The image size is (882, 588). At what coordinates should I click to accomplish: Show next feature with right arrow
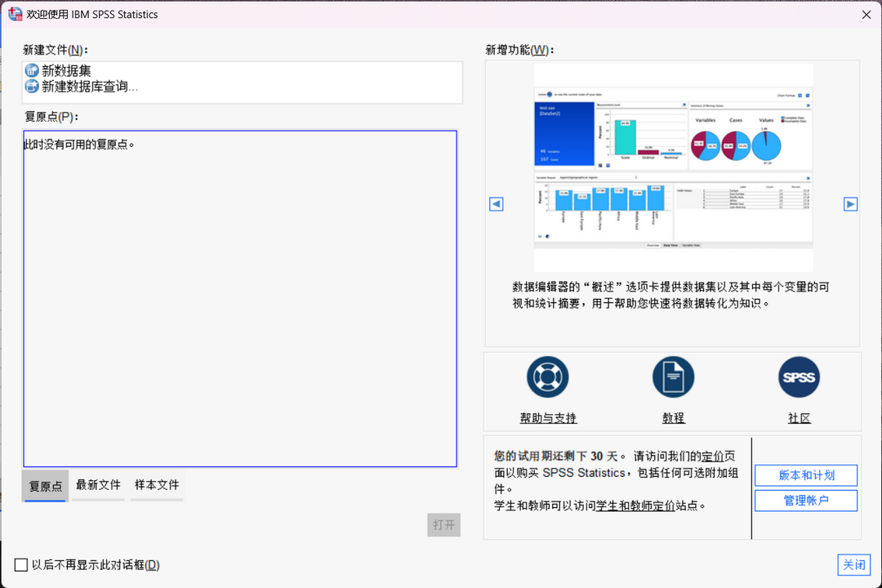851,203
